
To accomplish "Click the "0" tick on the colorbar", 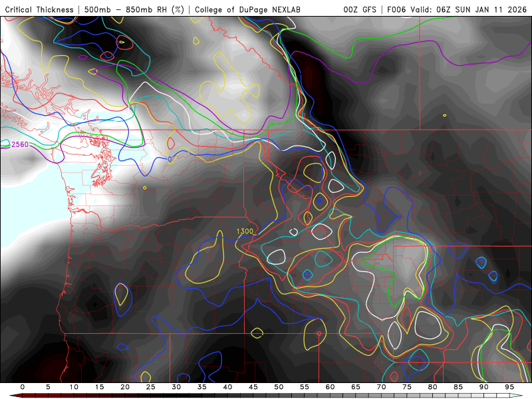I will pyautogui.click(x=23, y=387).
